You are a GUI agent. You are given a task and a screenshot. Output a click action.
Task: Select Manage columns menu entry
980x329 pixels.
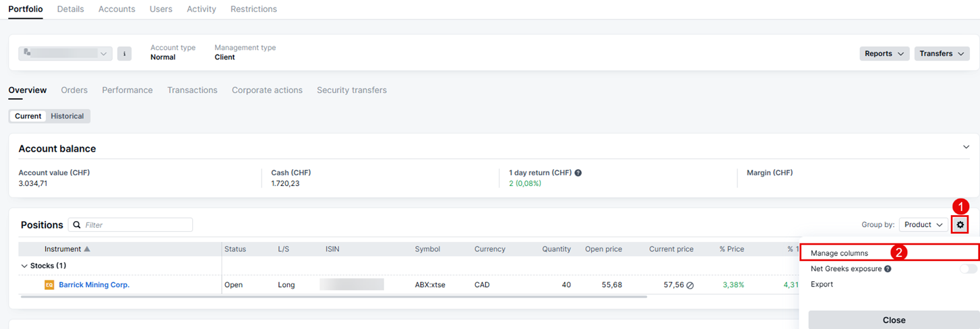839,253
